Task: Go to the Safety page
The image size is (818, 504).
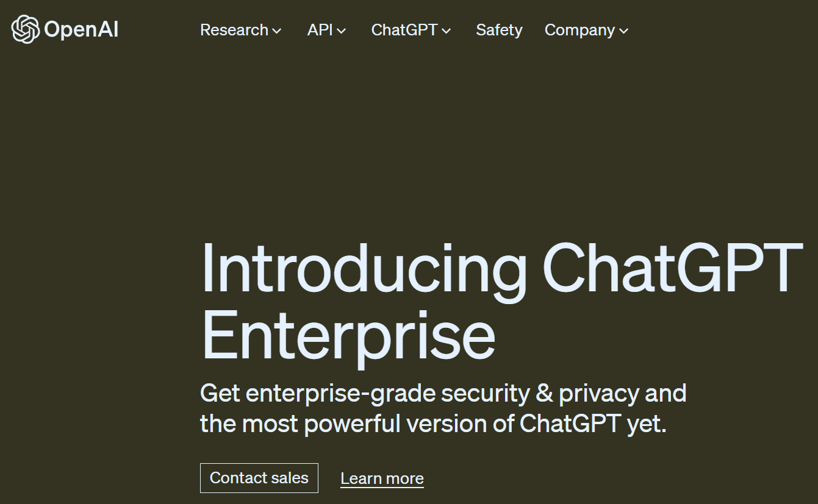Action: point(499,30)
